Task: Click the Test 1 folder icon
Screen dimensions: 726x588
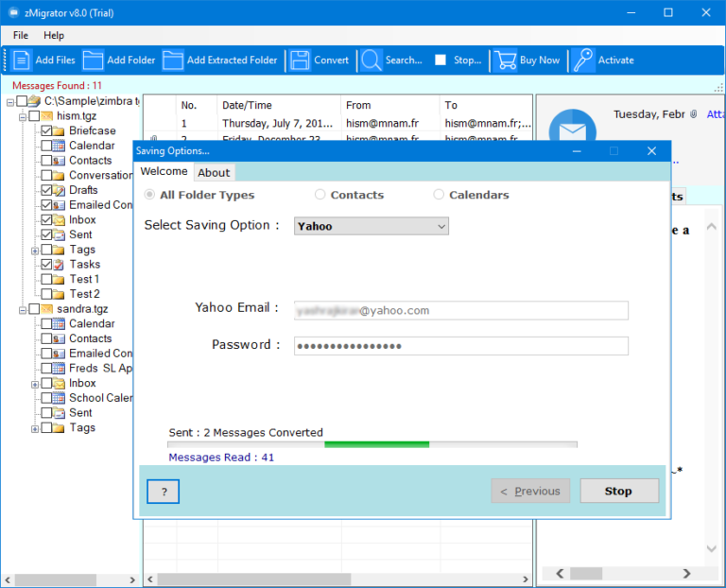Action: [59, 279]
